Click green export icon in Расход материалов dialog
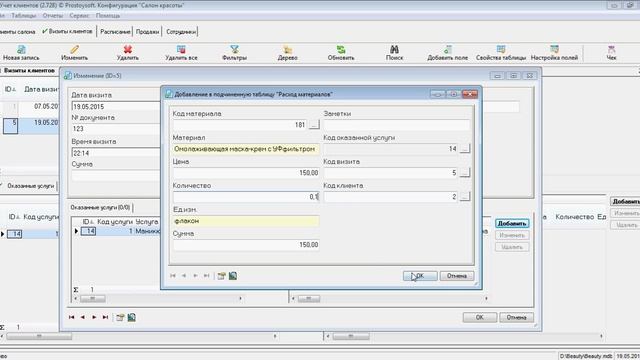This screenshot has width=640, height=360. (x=233, y=276)
